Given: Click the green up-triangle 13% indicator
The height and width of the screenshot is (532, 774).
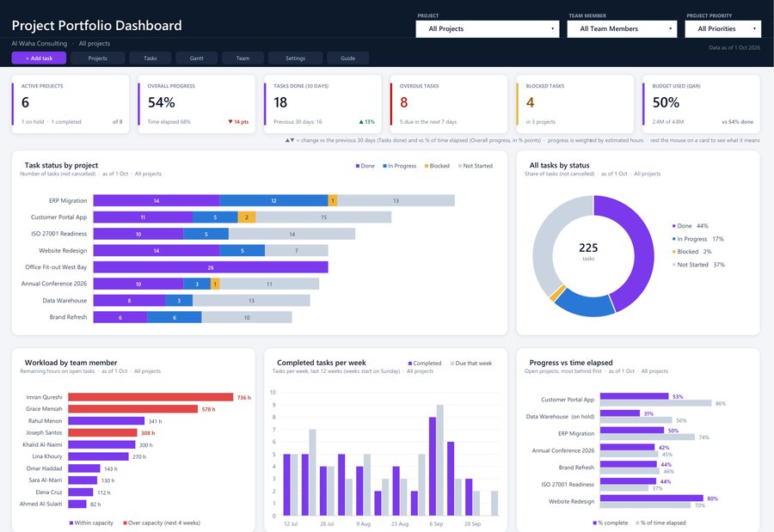Looking at the screenshot, I should click(x=366, y=122).
